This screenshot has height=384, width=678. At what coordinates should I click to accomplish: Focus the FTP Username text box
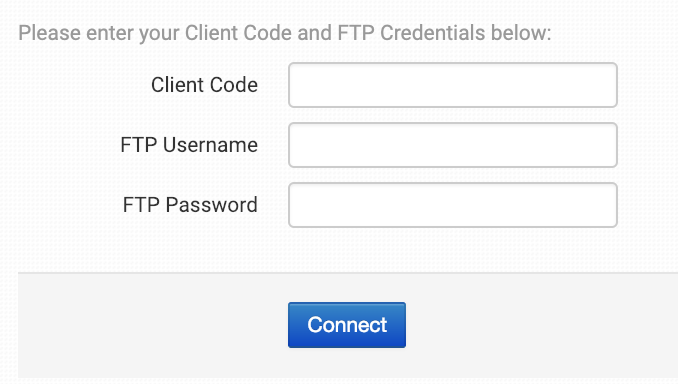pos(453,145)
